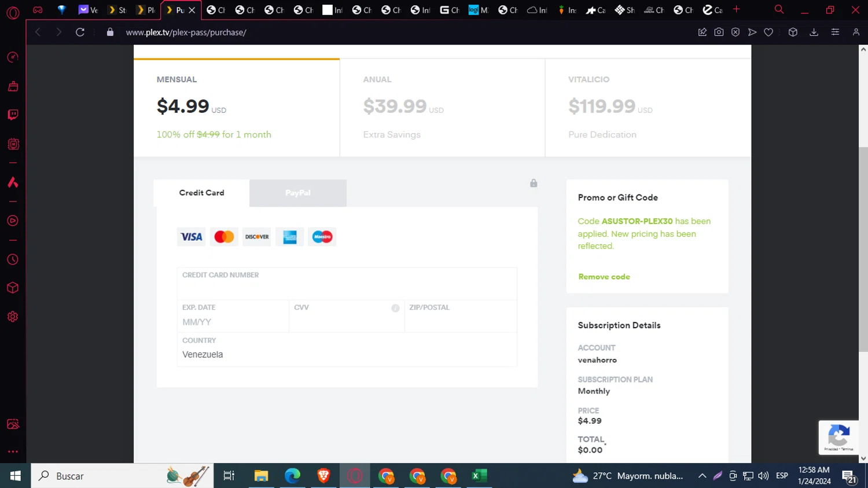Switch to the 'Sh' tab
Viewport: 868px width, 488px height.
(625, 10)
